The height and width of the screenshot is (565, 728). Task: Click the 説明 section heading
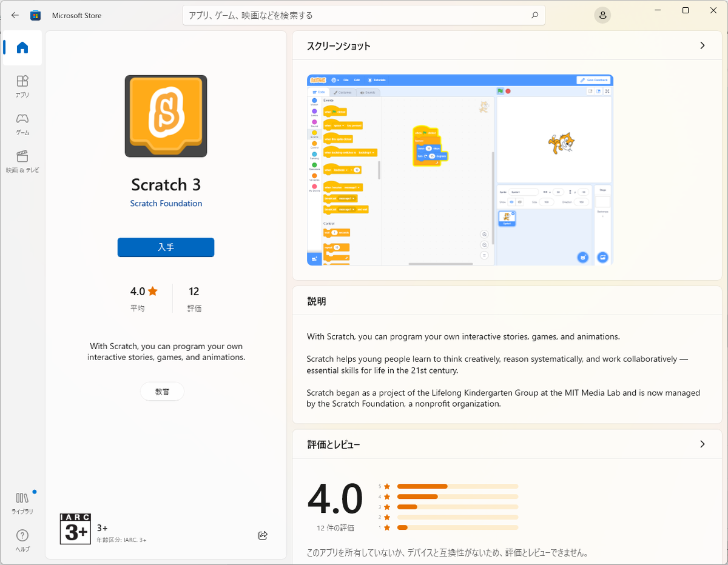pyautogui.click(x=317, y=301)
